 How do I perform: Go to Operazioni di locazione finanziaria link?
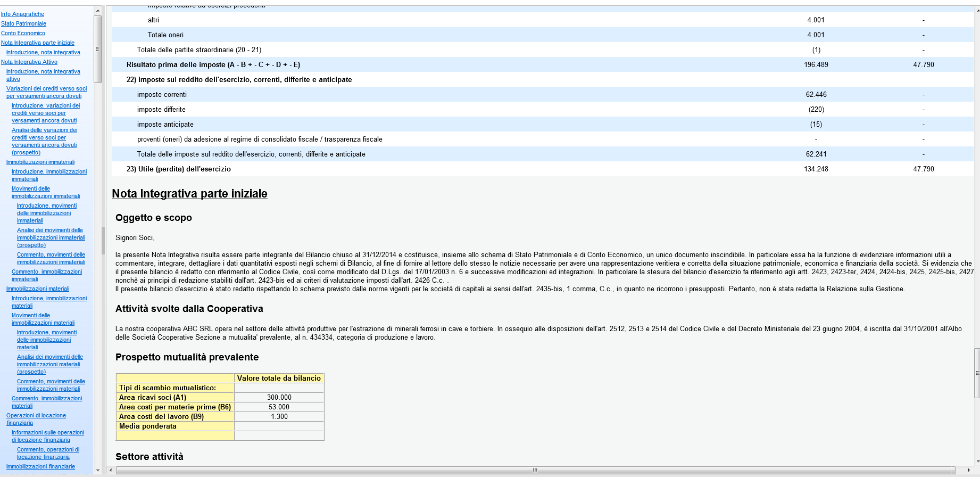36,419
